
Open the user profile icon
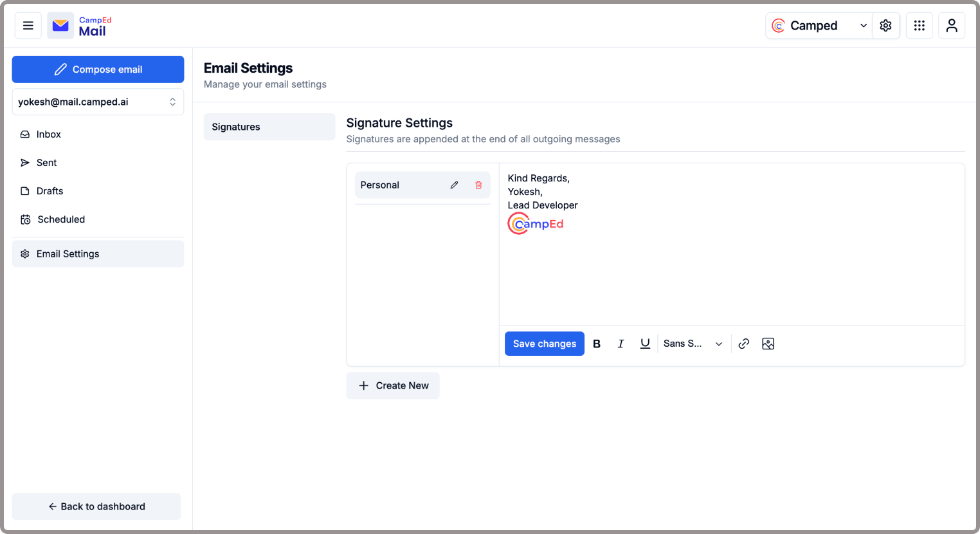pos(952,26)
